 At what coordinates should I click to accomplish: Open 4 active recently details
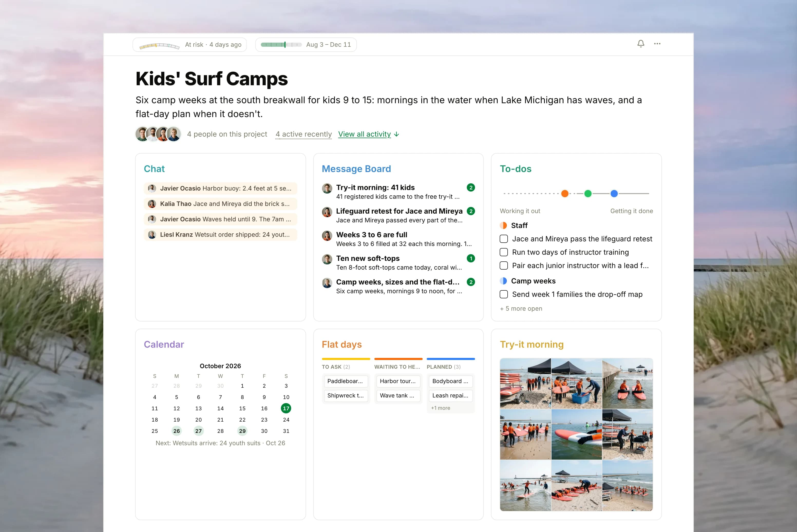click(303, 134)
